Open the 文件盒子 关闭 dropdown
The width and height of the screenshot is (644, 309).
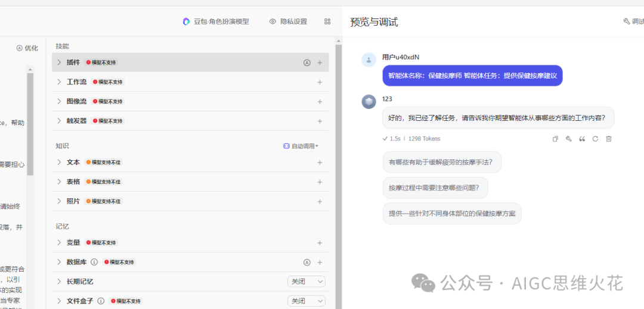click(x=306, y=301)
